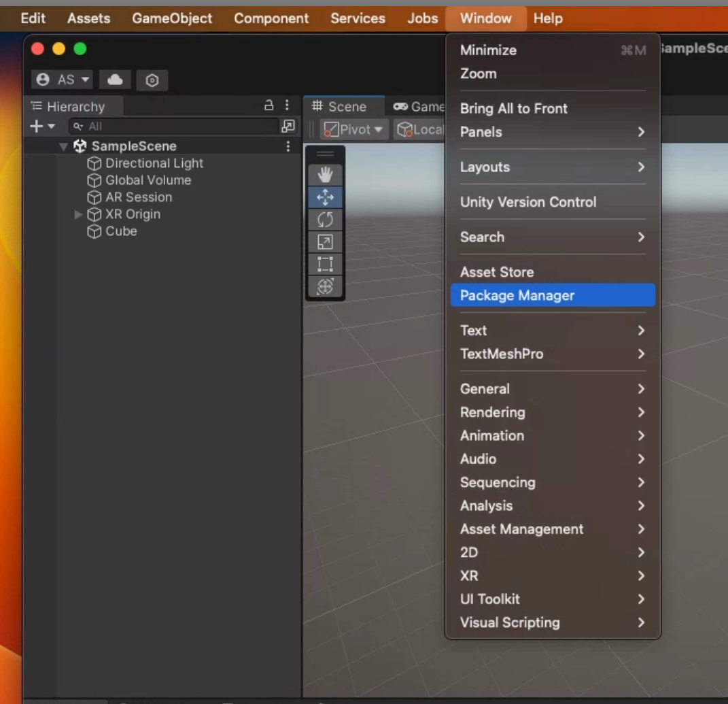Open the Sequencing submenu
Screen dimensions: 728x704
tap(553, 482)
